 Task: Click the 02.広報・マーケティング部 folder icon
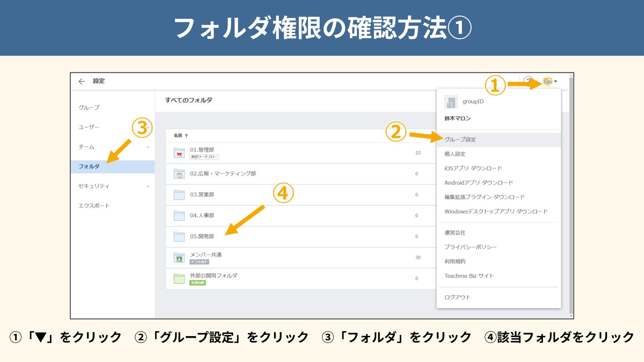[x=179, y=174]
